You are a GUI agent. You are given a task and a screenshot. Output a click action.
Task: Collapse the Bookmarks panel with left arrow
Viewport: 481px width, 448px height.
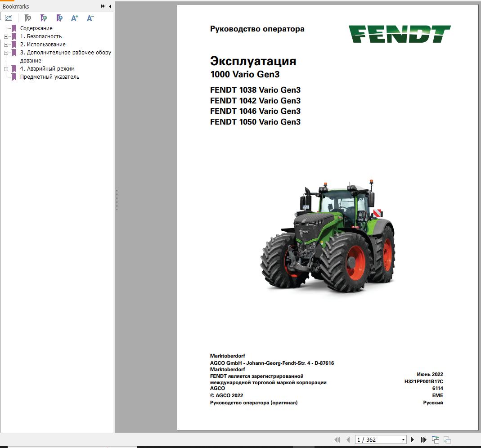point(110,6)
